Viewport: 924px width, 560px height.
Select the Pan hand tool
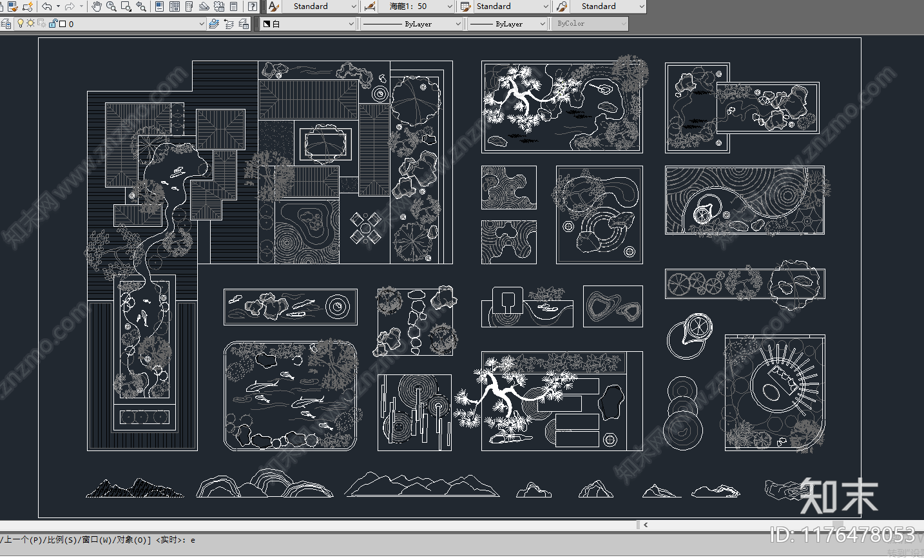point(97,6)
